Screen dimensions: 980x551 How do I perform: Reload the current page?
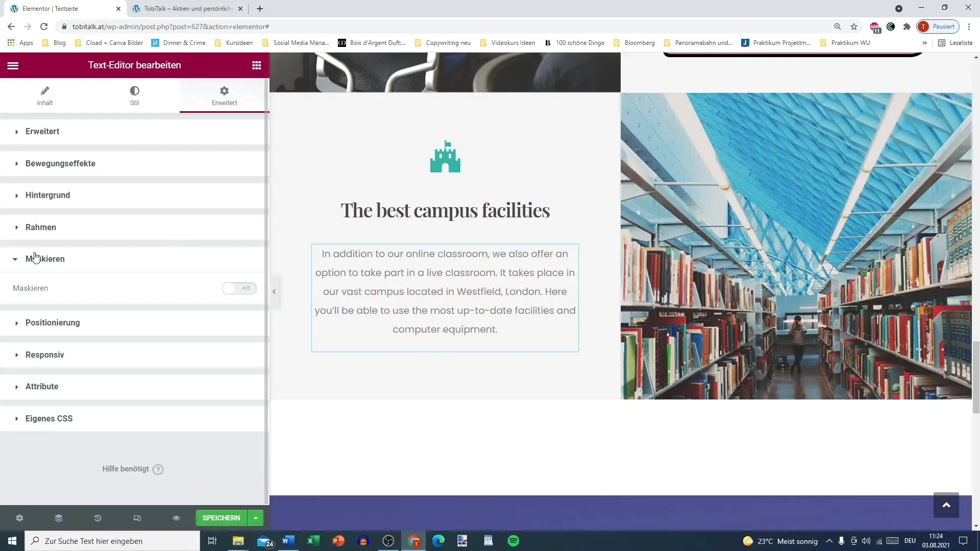[x=44, y=27]
